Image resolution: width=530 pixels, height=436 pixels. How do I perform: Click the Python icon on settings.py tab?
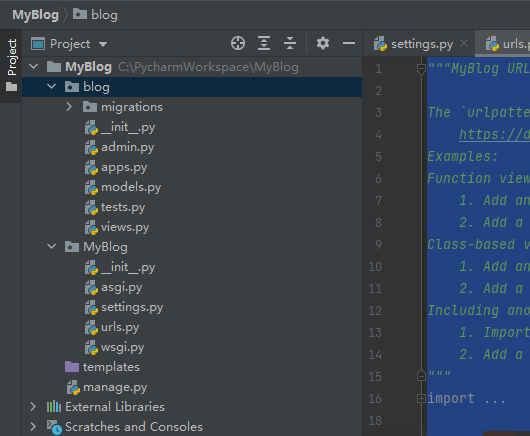click(x=380, y=44)
